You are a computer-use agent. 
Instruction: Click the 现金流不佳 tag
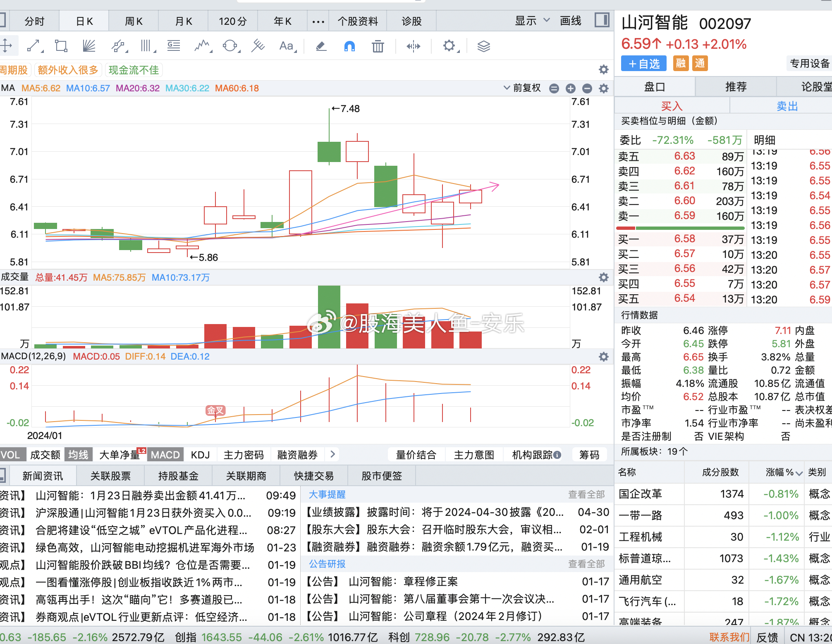134,70
